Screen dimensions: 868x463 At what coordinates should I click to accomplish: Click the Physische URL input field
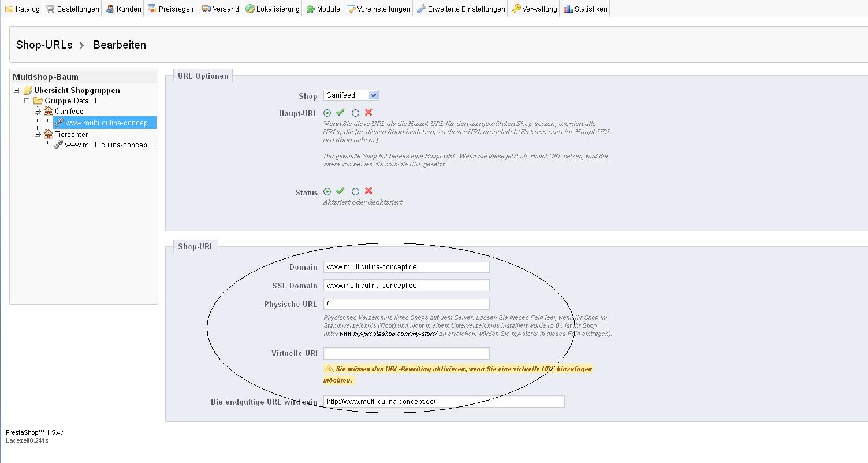406,303
